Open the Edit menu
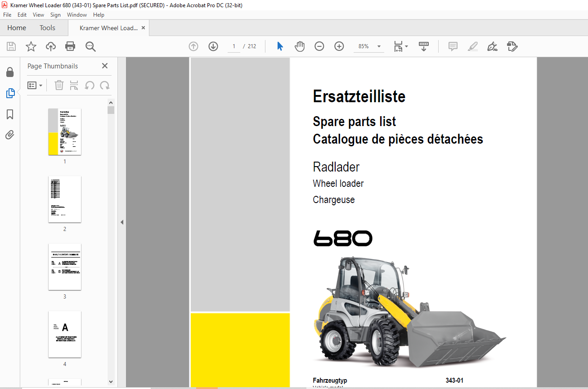This screenshot has height=389, width=588. click(22, 15)
